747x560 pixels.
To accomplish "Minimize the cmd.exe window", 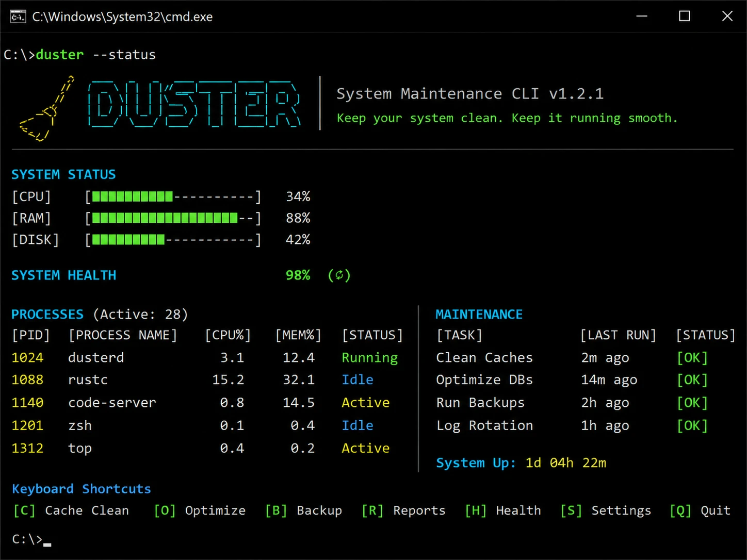I will tap(642, 17).
